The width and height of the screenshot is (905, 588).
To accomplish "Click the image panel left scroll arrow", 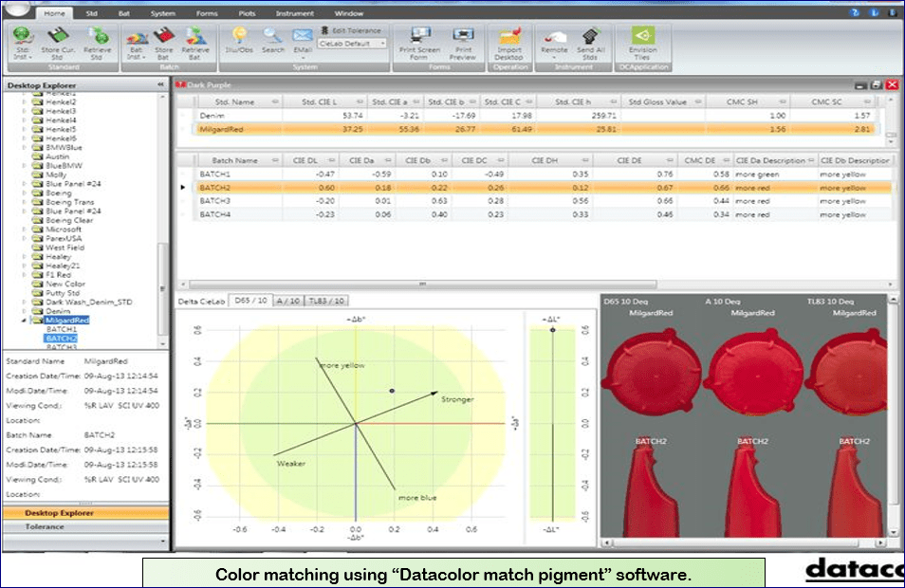I will tap(606, 542).
